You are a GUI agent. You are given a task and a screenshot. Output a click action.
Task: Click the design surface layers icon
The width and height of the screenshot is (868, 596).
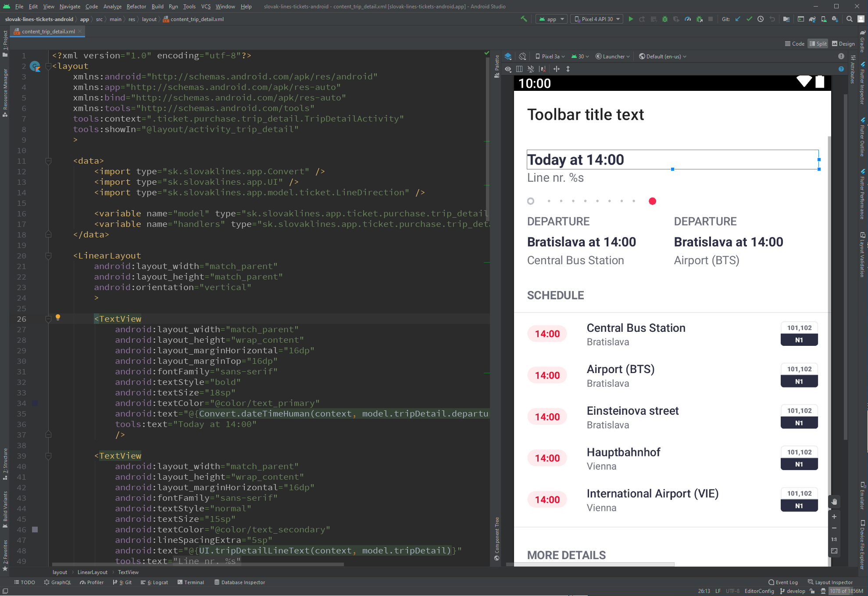click(x=508, y=56)
